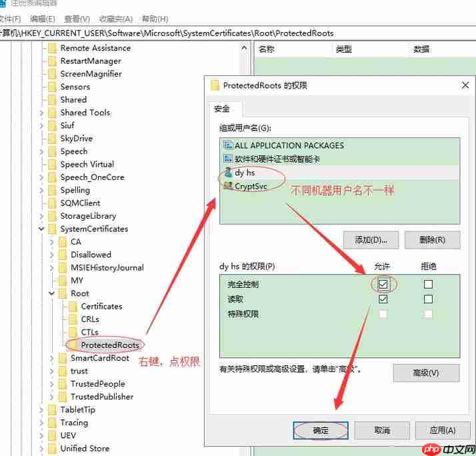Expand the TrustedPublisher node
476x456 pixels.
(x=52, y=397)
